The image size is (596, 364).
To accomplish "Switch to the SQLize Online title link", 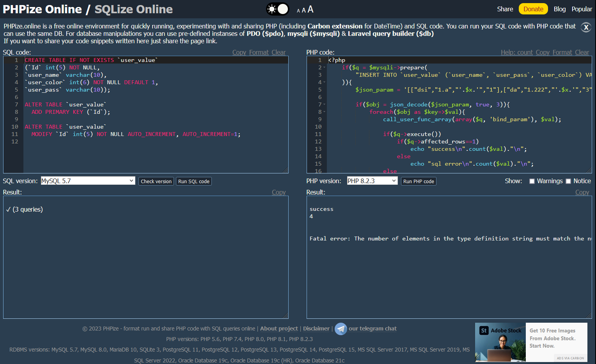I will coord(134,9).
